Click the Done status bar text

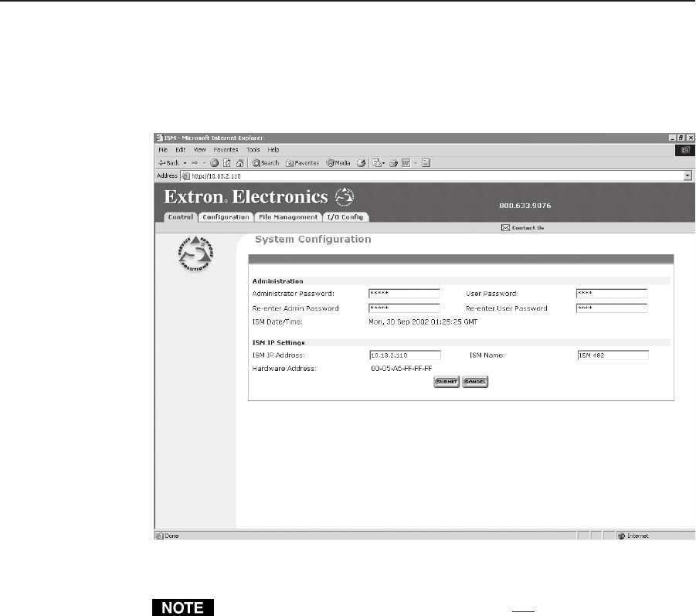click(171, 536)
